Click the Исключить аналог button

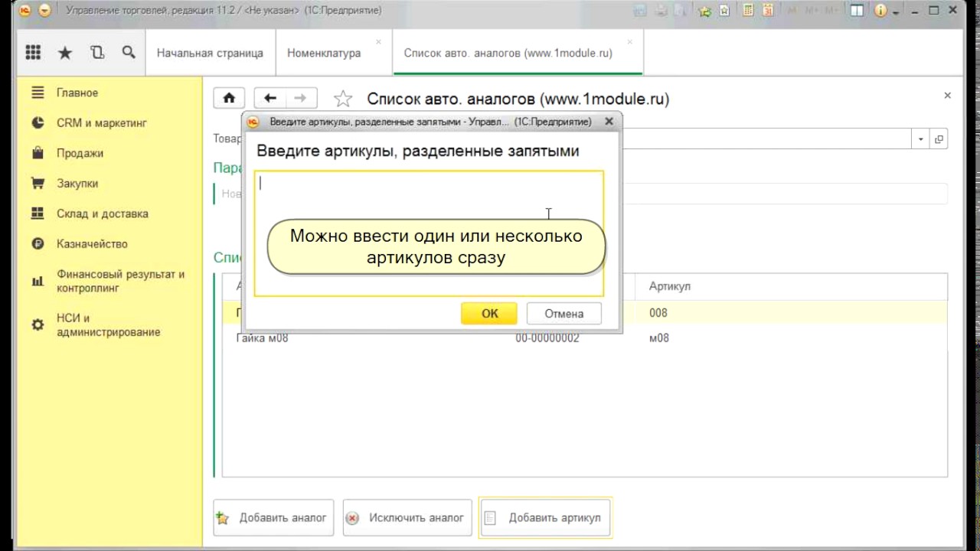(407, 518)
